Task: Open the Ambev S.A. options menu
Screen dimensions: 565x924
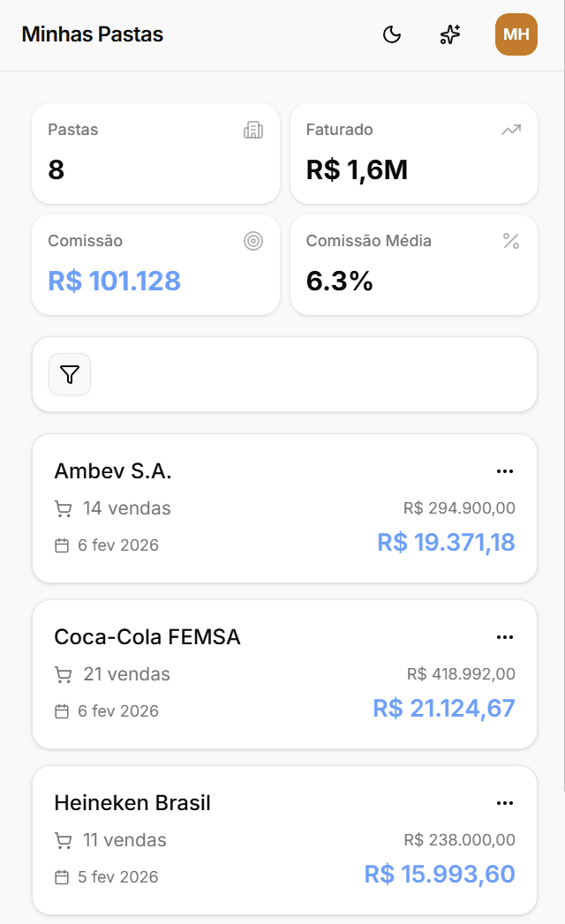Action: [x=505, y=470]
